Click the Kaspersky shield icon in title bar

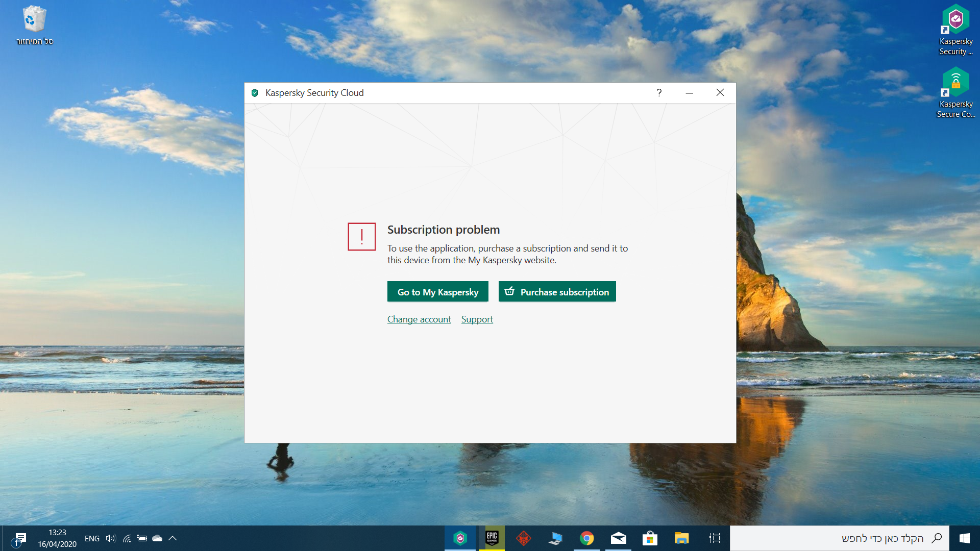[x=255, y=93]
